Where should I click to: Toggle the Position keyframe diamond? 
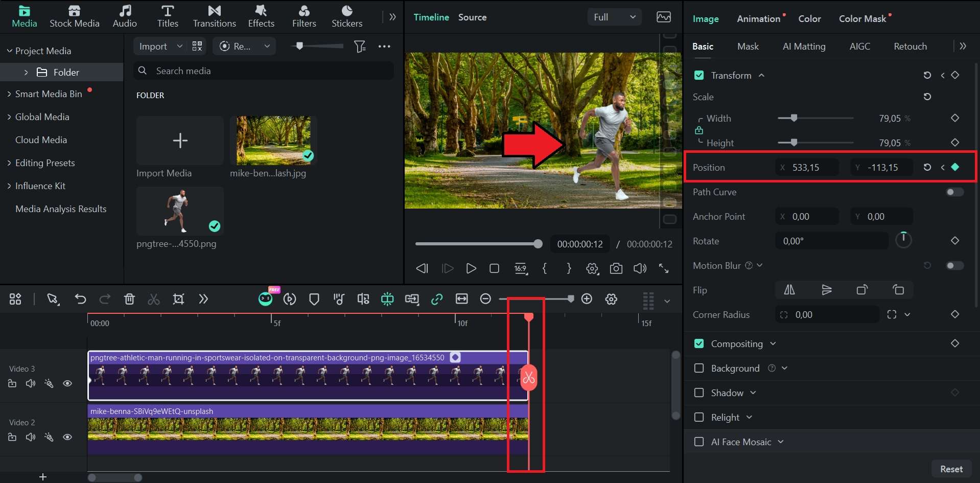click(x=955, y=167)
